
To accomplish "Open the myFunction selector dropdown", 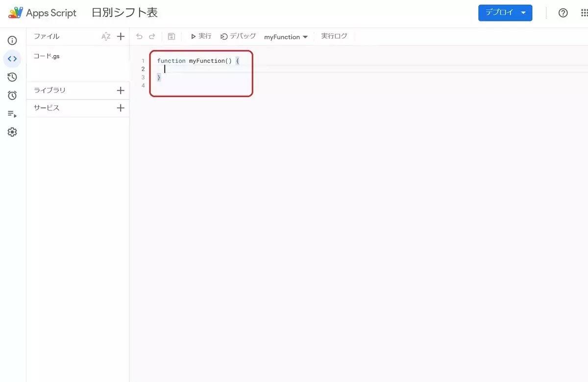I will [x=286, y=37].
